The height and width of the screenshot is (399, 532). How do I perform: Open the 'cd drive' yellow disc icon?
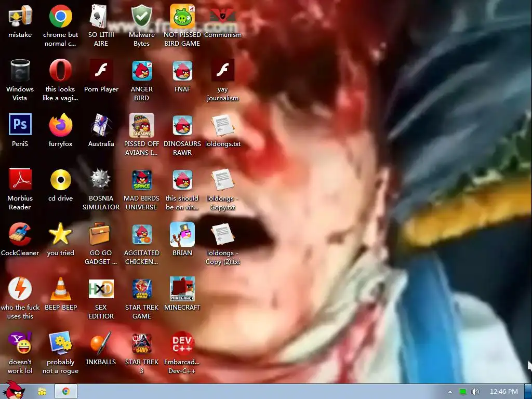[60, 179]
